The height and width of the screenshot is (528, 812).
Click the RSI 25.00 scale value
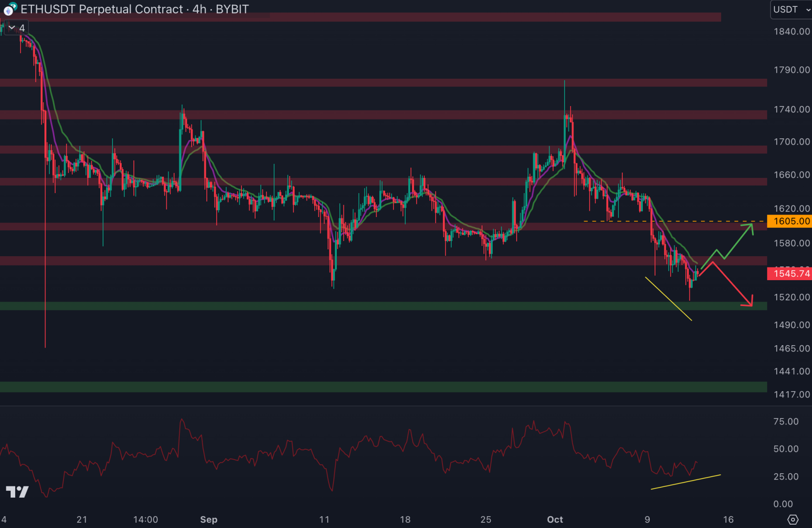786,477
